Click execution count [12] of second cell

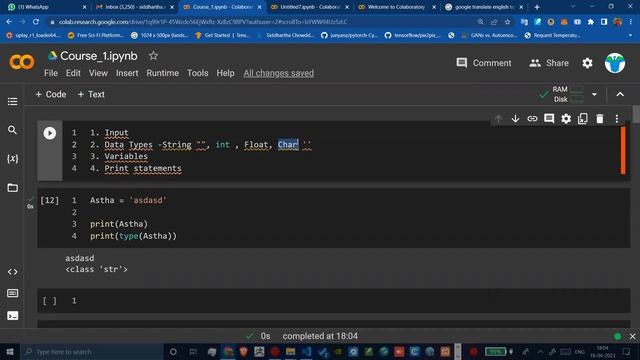point(49,200)
